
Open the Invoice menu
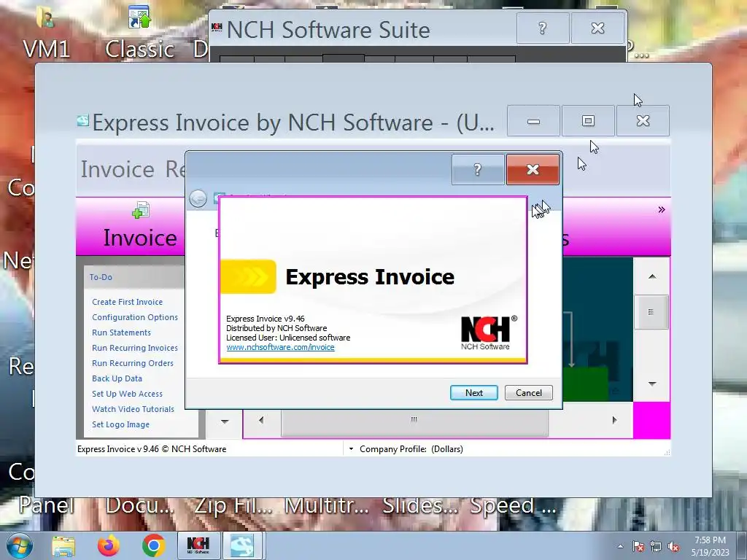117,169
